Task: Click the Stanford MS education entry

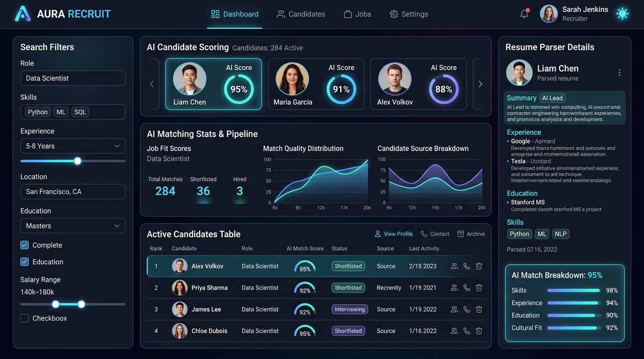Action: pos(555,206)
